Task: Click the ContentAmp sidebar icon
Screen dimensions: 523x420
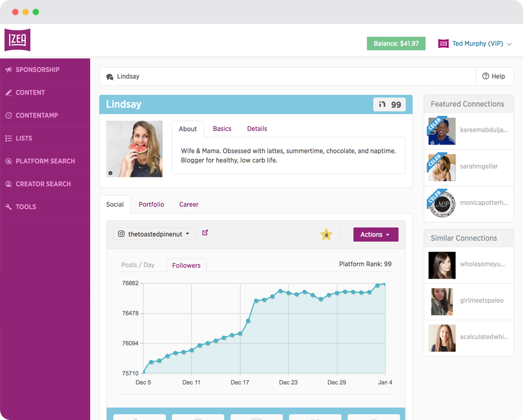Action: pos(9,116)
